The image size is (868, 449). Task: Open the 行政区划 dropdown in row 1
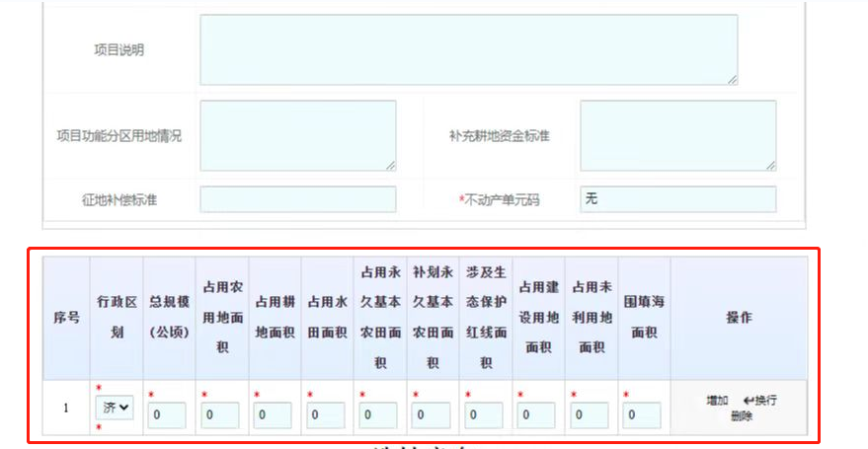click(x=115, y=408)
